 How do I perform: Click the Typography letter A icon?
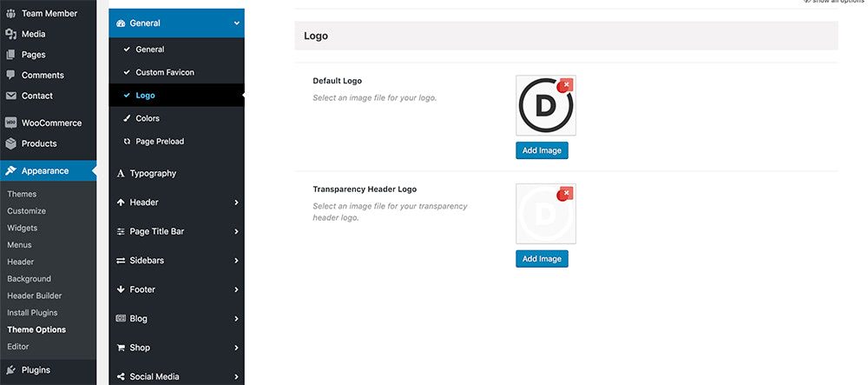[121, 174]
